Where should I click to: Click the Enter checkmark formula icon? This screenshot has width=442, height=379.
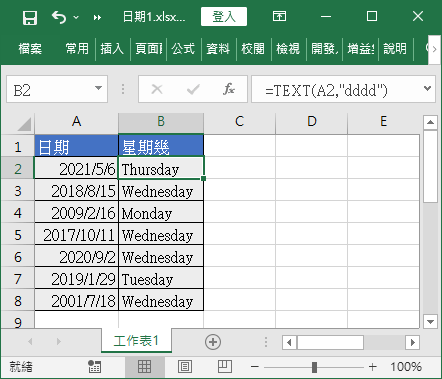(193, 89)
